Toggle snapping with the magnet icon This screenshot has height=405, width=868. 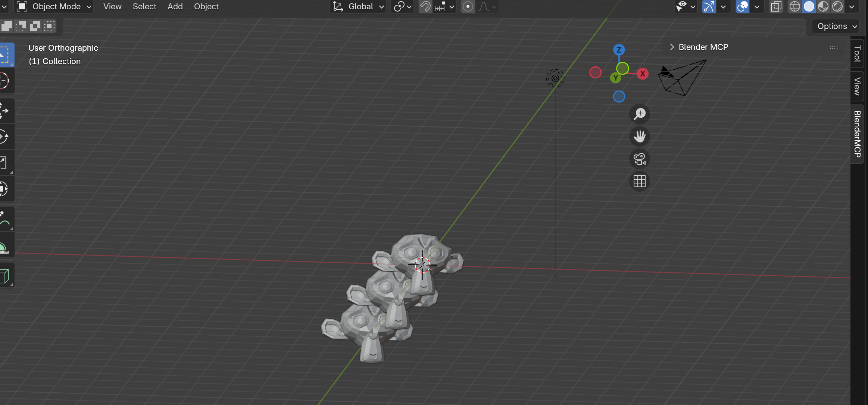[425, 7]
